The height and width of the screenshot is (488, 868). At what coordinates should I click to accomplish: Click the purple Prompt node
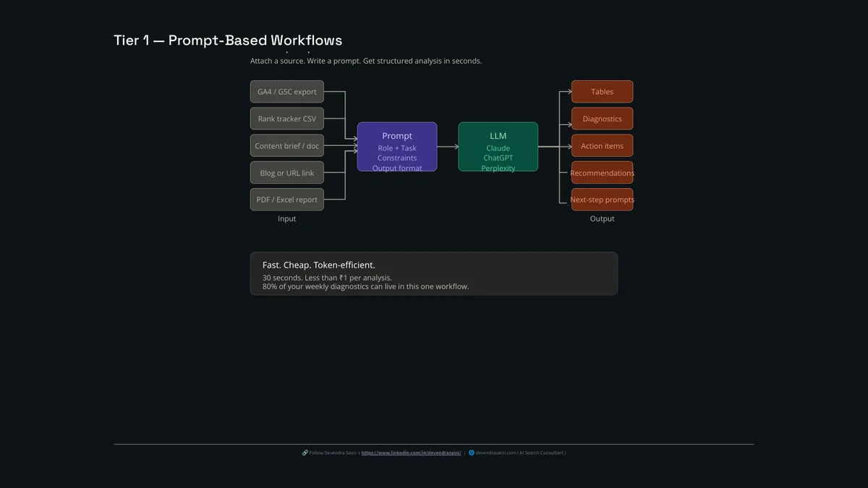[x=396, y=147]
